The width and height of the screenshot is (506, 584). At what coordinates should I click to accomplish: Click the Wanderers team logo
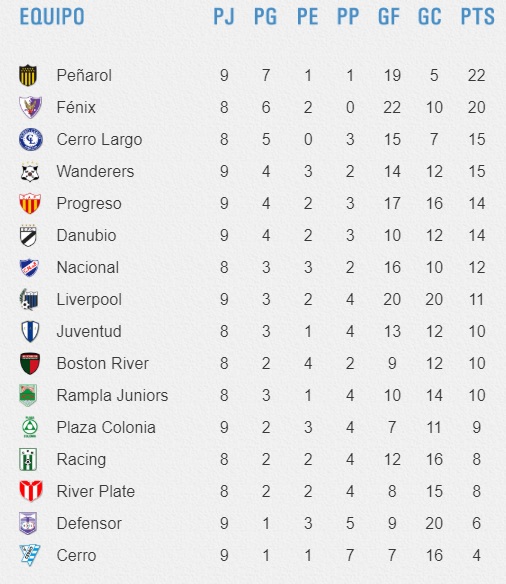[30, 172]
